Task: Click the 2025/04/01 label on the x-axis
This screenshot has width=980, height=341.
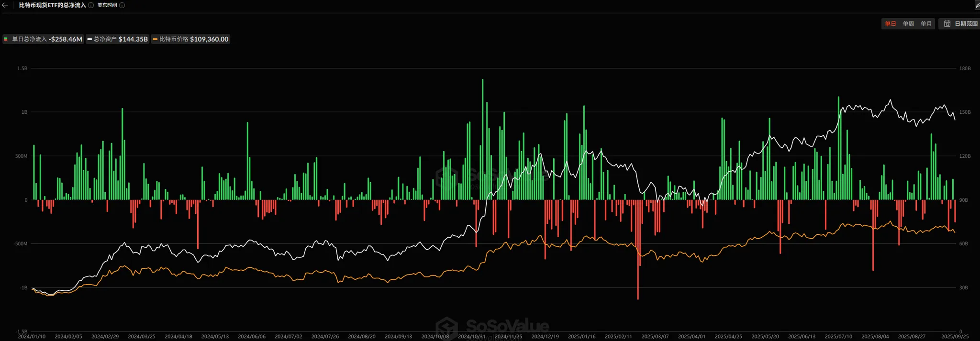Action: 691,337
